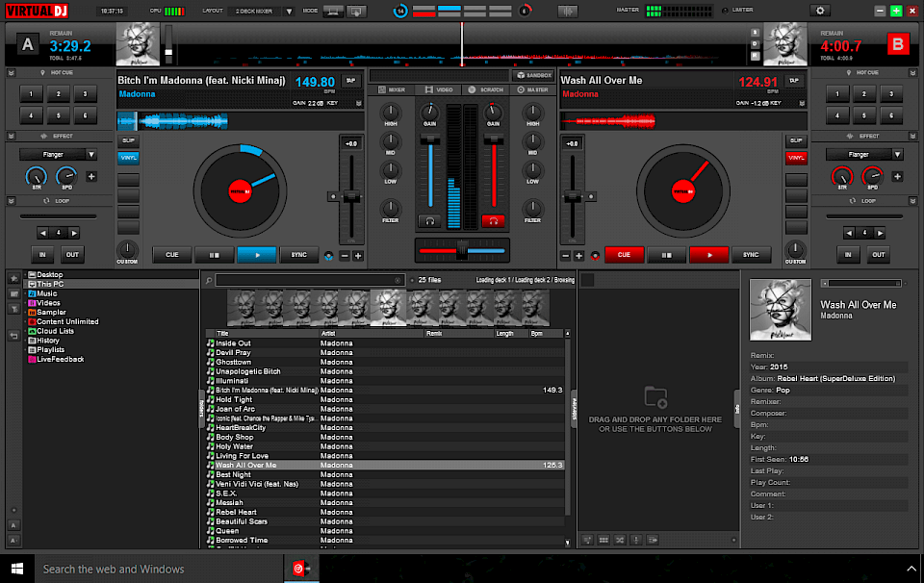Toggle SLIP mode on deck A
The height and width of the screenshot is (583, 924).
coord(128,140)
